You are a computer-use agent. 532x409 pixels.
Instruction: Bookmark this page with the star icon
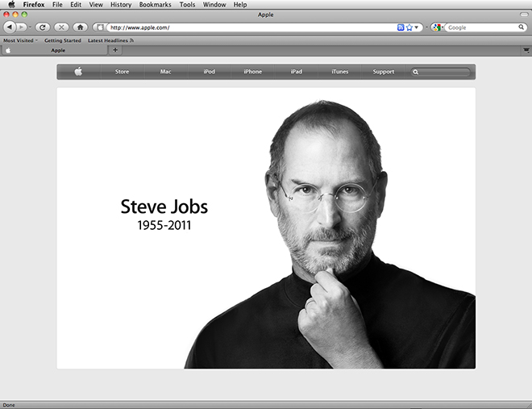tap(409, 27)
